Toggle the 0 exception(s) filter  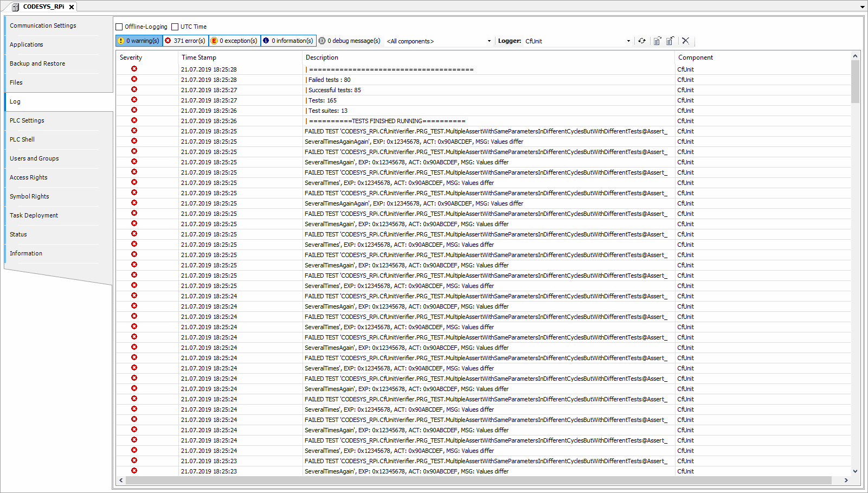point(234,41)
